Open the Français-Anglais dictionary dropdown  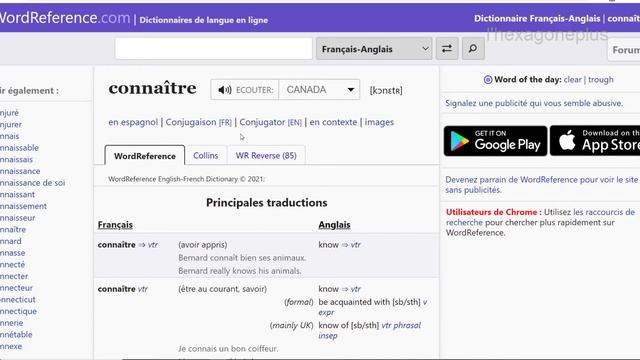pos(374,49)
